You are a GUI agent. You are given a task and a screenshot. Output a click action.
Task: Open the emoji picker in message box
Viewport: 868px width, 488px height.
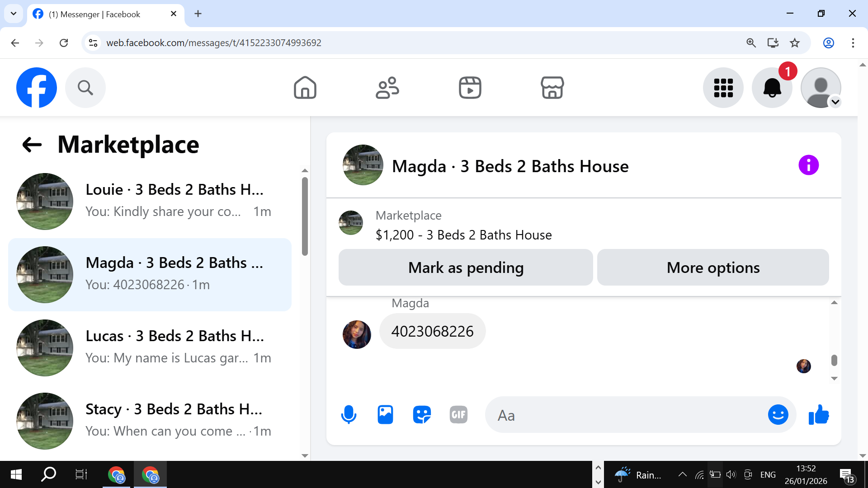pos(778,415)
